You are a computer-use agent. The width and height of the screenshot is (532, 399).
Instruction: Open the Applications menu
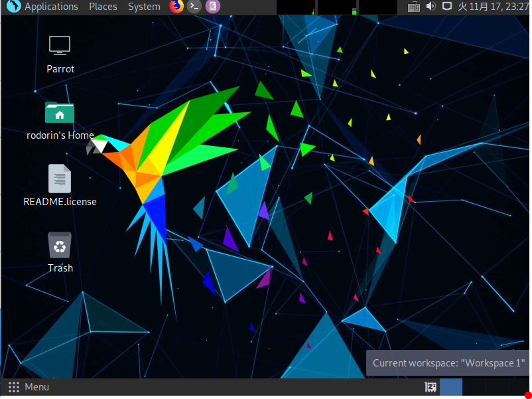tap(51, 7)
